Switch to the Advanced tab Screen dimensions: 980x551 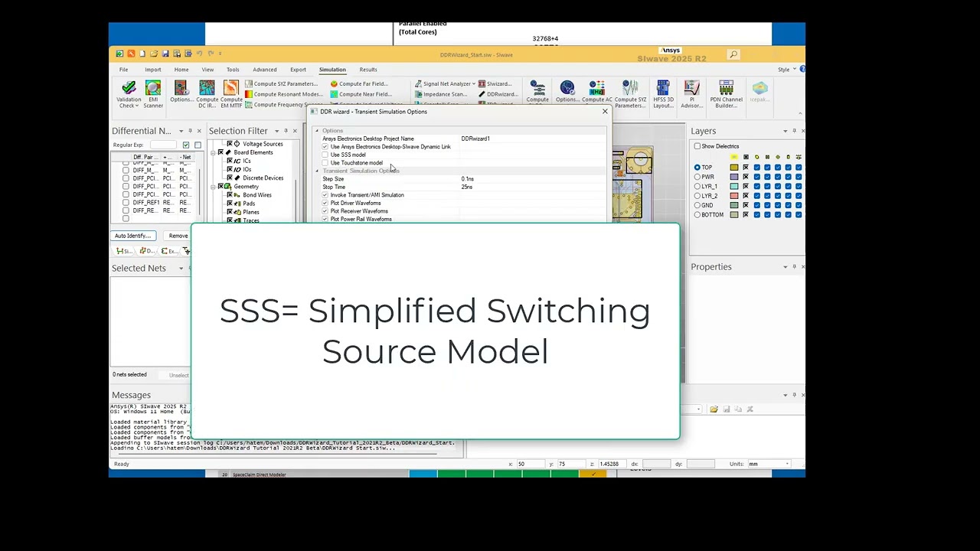pyautogui.click(x=265, y=70)
